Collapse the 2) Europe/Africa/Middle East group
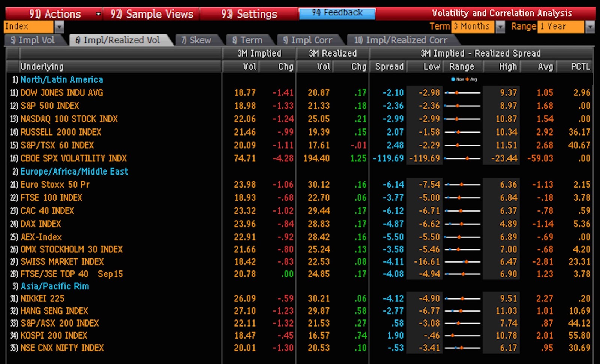This screenshot has height=364, width=600. coord(70,172)
